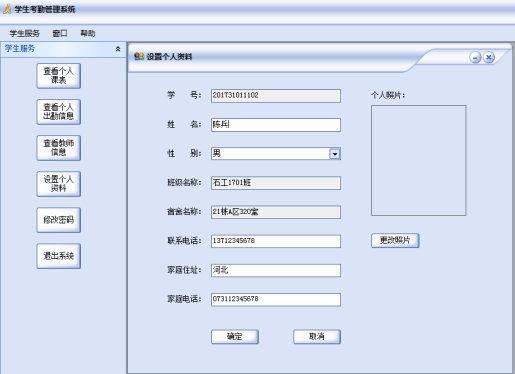Screen dimensions: 515x374
Task: Click the 个人照片: label
Action: coord(388,95)
